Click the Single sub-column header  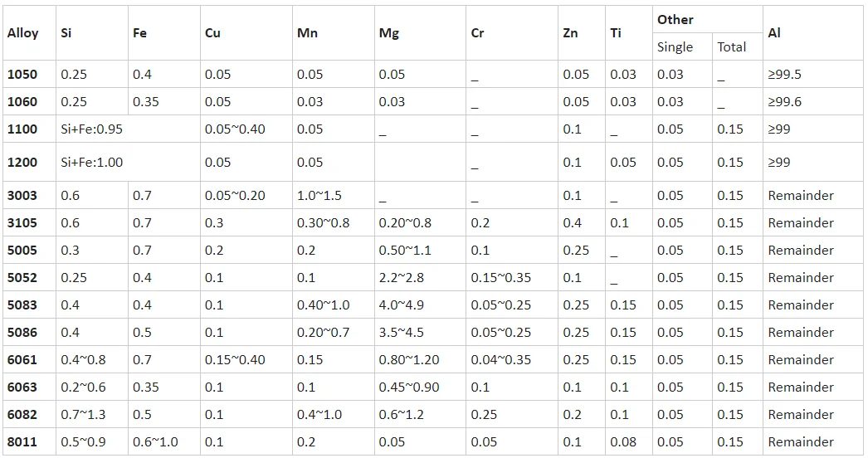(x=675, y=47)
